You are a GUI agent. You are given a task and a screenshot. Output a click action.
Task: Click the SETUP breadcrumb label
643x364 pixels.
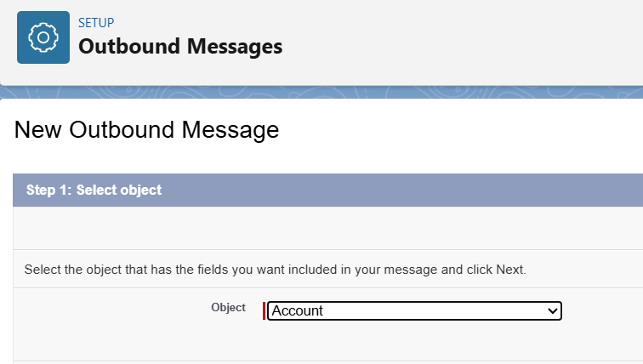(96, 22)
